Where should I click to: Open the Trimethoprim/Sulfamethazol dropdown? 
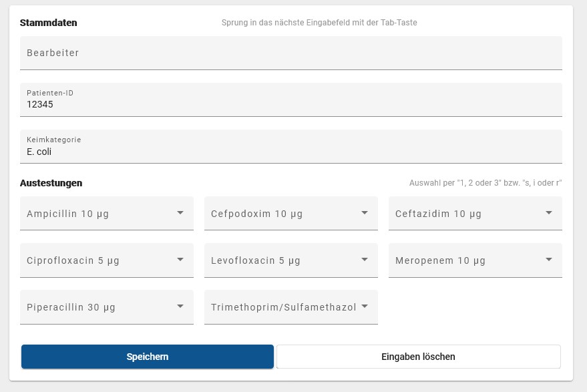click(x=291, y=307)
